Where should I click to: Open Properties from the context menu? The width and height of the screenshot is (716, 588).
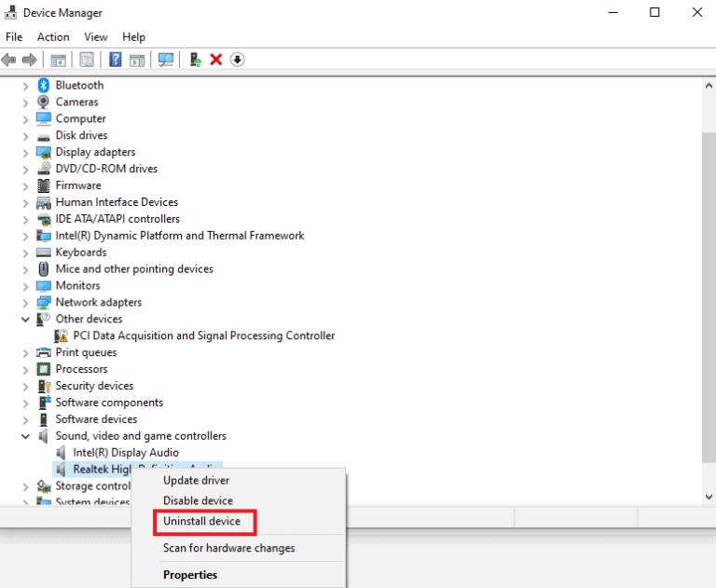coord(190,575)
